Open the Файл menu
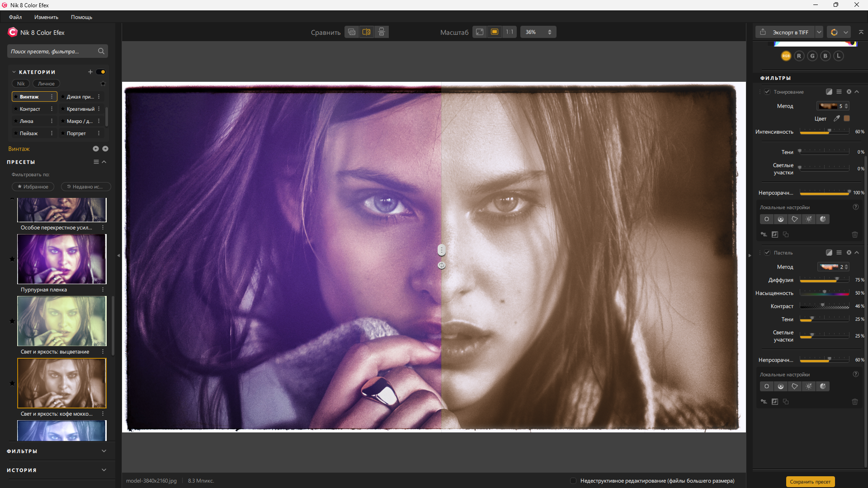 15,17
